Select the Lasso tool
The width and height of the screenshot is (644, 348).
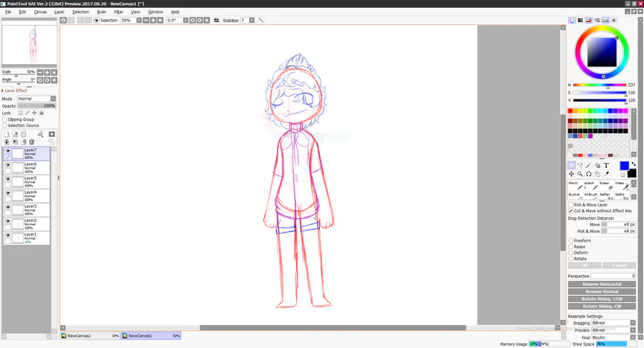pos(580,165)
